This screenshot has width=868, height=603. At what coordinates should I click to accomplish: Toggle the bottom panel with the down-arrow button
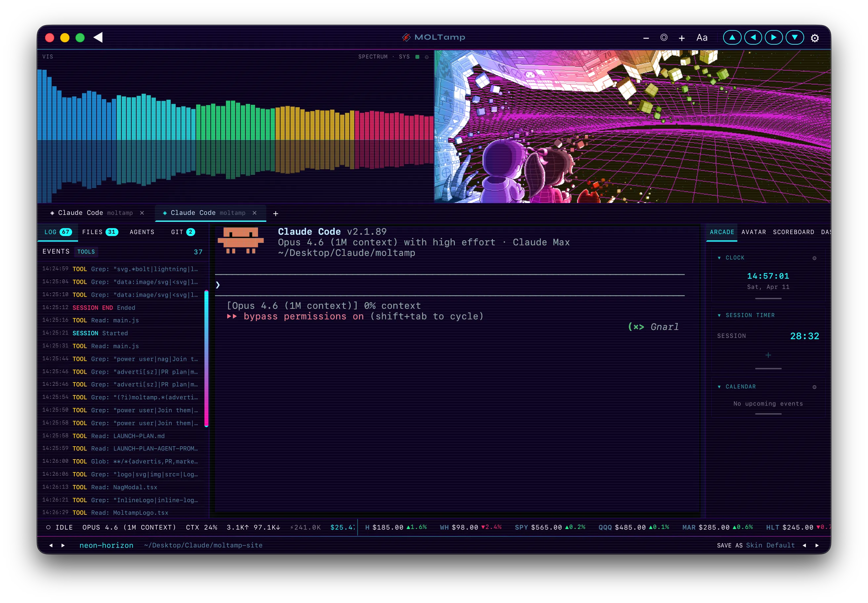(795, 37)
